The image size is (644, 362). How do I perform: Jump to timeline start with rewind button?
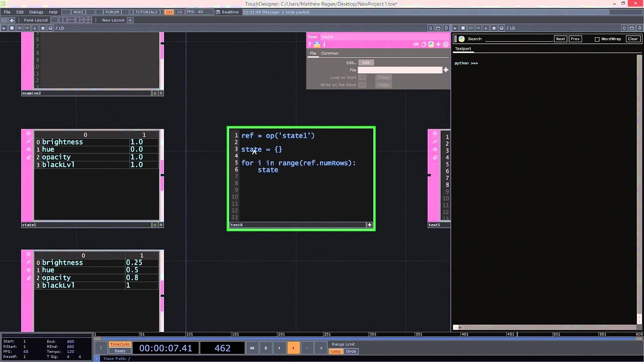(252, 348)
